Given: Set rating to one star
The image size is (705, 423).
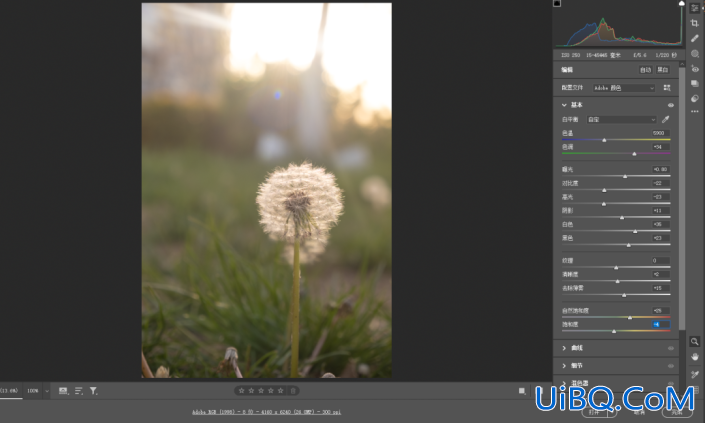Looking at the screenshot, I should pyautogui.click(x=241, y=391).
